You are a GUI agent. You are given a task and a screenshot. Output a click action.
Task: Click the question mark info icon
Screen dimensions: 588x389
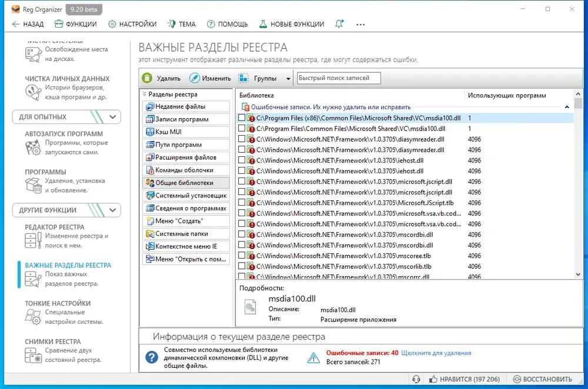152,357
